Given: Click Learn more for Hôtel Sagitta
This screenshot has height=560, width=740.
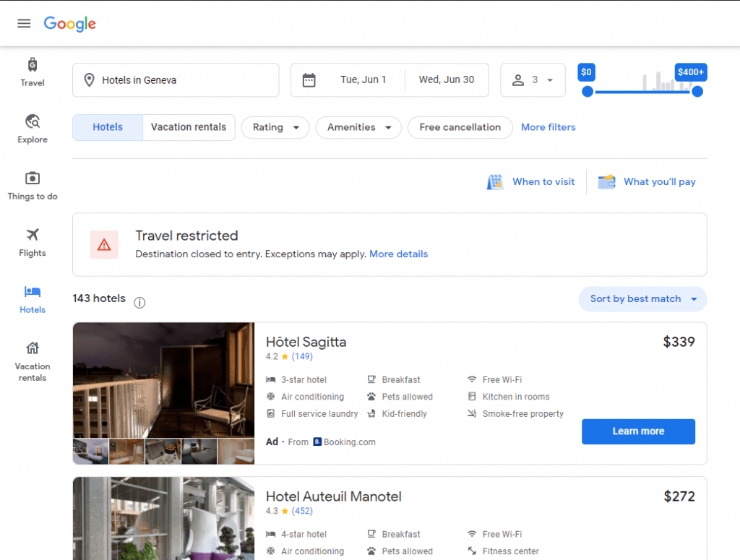Looking at the screenshot, I should [639, 431].
